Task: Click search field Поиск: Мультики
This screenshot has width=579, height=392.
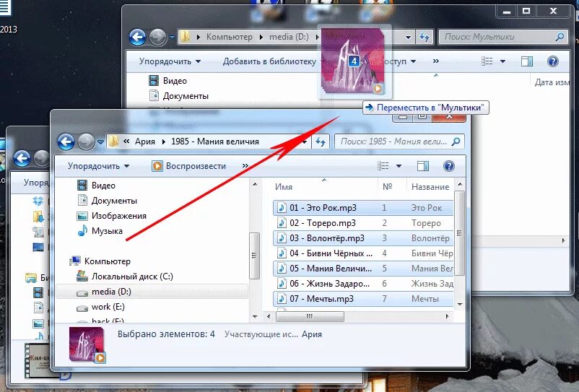Action: [502, 37]
